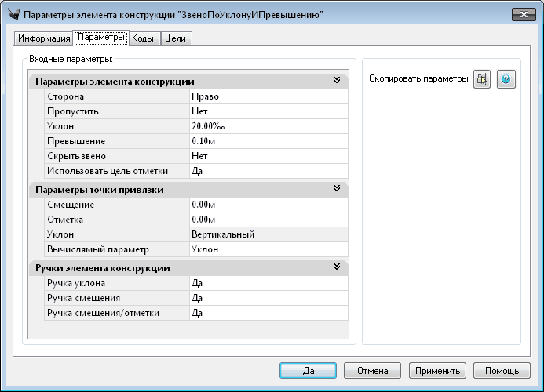Collapse the Параметры точки привязки section

[337, 189]
